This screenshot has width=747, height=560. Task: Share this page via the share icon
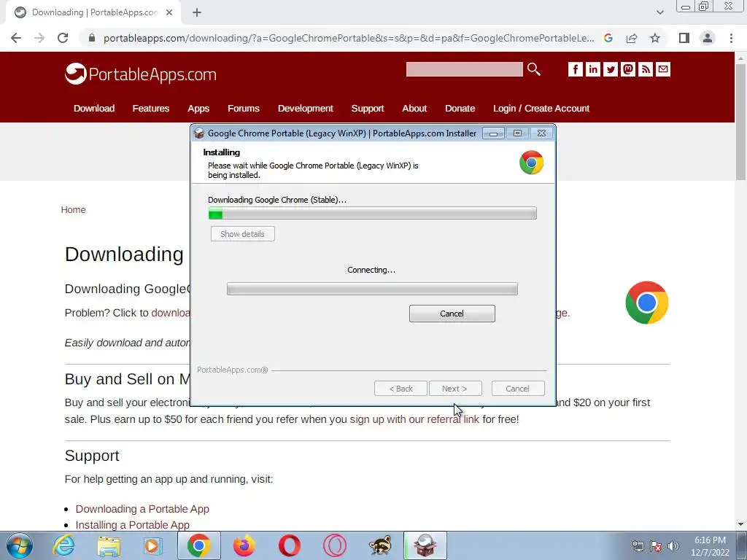[632, 38]
